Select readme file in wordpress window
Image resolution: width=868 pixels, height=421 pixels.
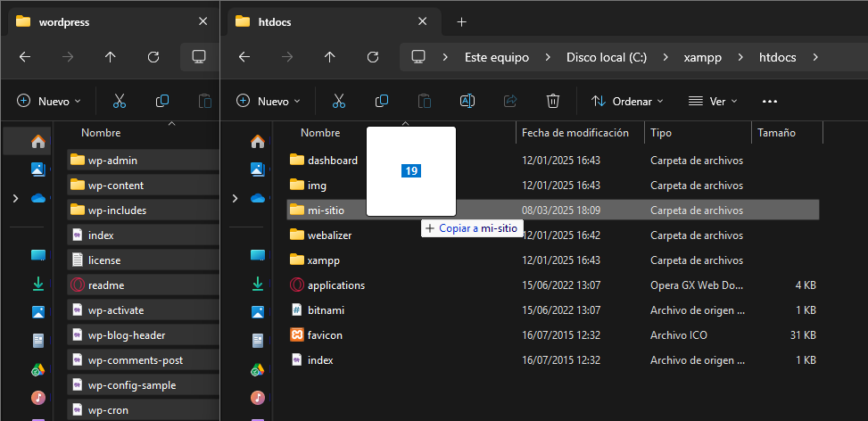point(144,285)
